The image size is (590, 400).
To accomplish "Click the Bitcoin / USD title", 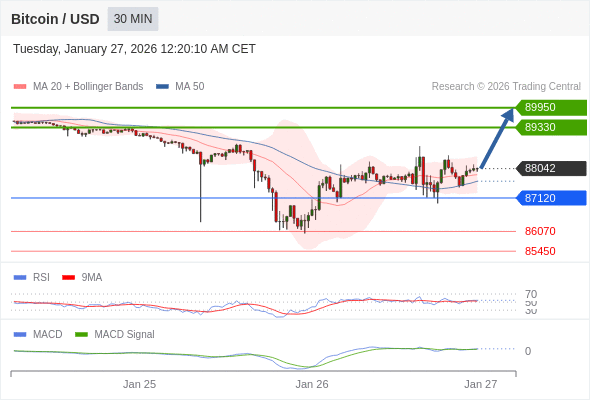I will tap(55, 19).
